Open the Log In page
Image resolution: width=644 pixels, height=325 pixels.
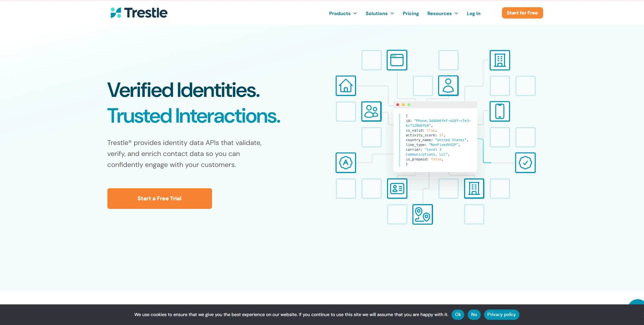coord(473,13)
